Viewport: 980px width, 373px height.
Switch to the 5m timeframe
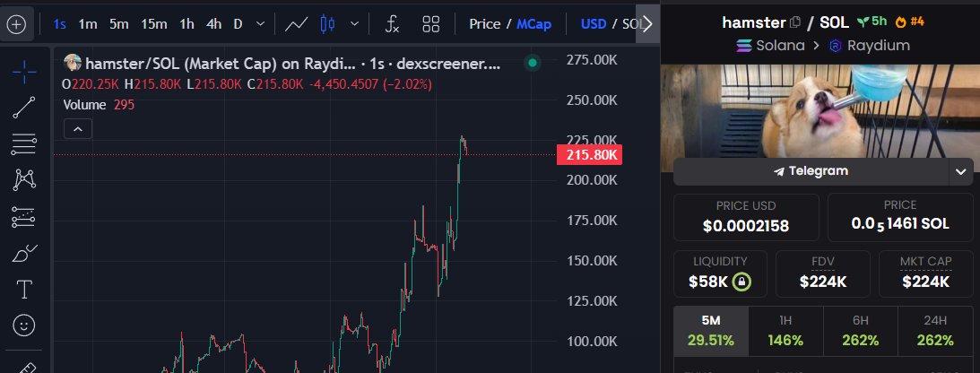118,24
